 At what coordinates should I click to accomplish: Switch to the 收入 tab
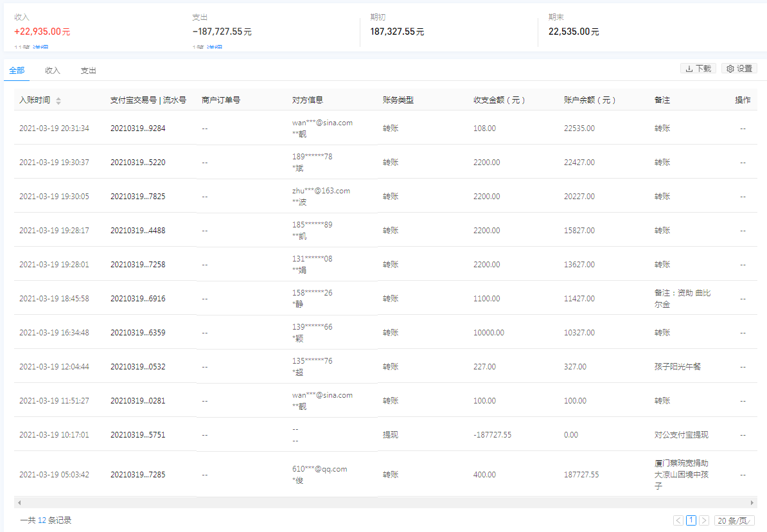52,71
